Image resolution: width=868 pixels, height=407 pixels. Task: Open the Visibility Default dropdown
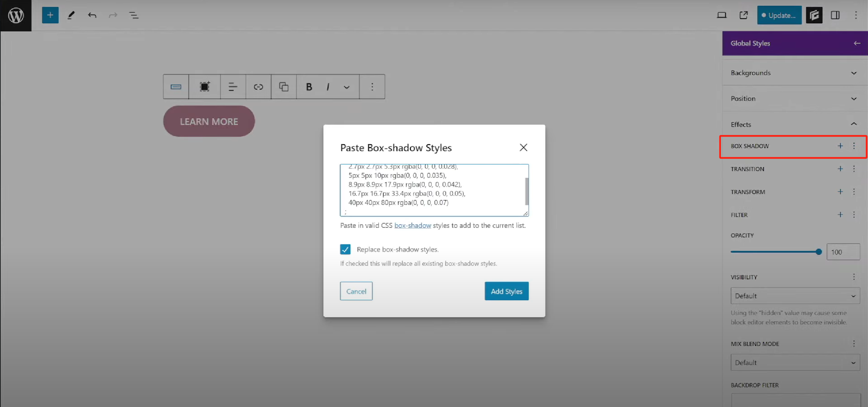pos(795,296)
